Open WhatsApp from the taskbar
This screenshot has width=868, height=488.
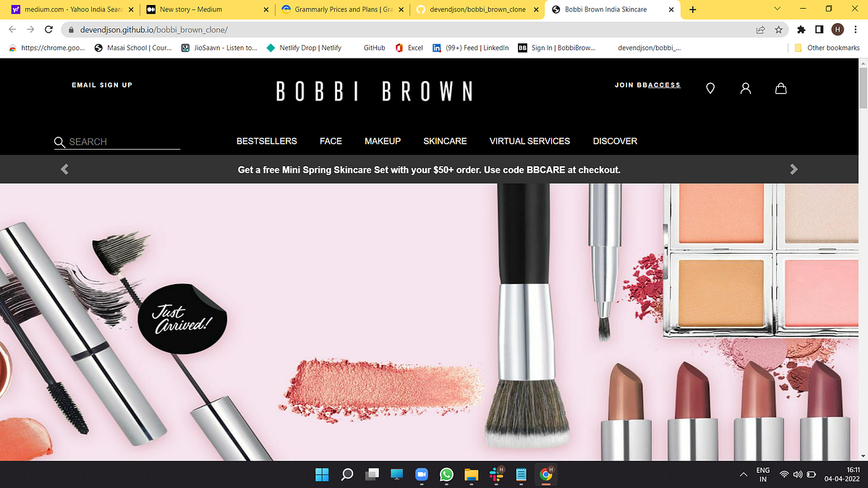pos(446,475)
